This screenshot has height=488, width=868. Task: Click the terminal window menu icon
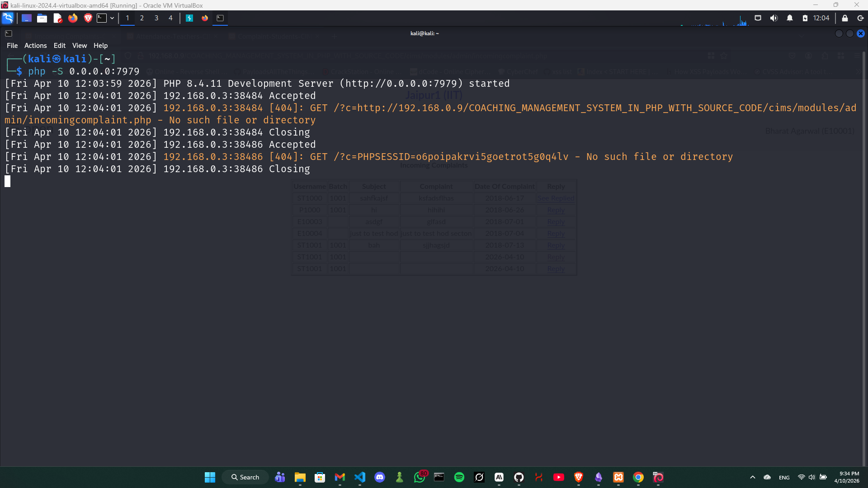[9, 33]
